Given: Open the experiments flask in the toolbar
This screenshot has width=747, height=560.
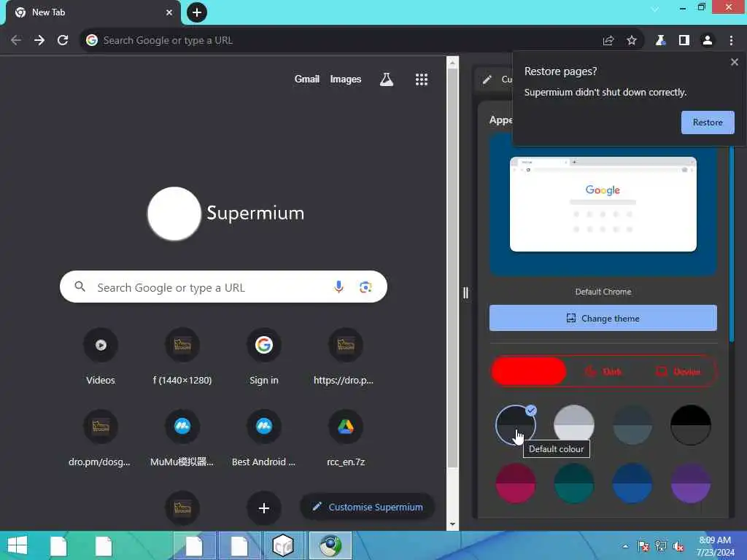Looking at the screenshot, I should [659, 41].
